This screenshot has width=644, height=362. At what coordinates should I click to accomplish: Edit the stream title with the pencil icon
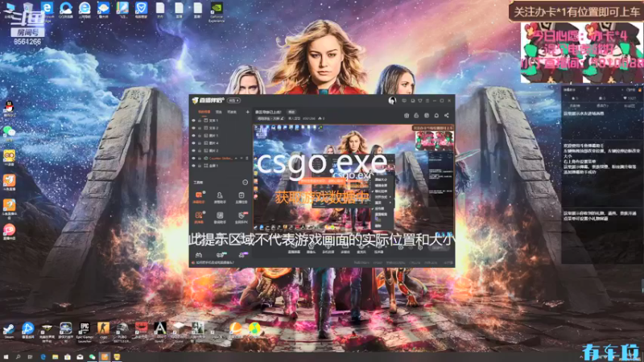click(x=283, y=118)
